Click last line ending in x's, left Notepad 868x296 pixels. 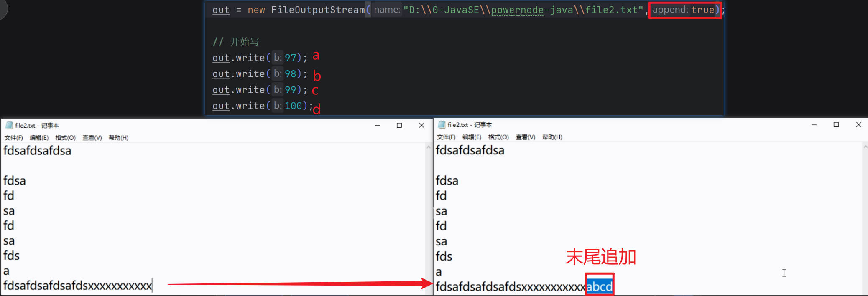[77, 286]
